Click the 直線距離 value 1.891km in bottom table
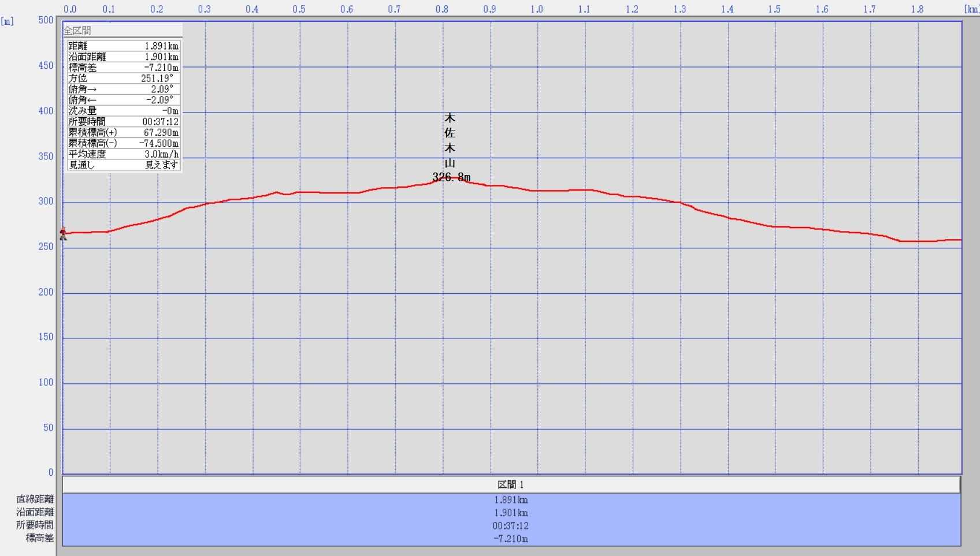980x556 pixels. tap(511, 500)
